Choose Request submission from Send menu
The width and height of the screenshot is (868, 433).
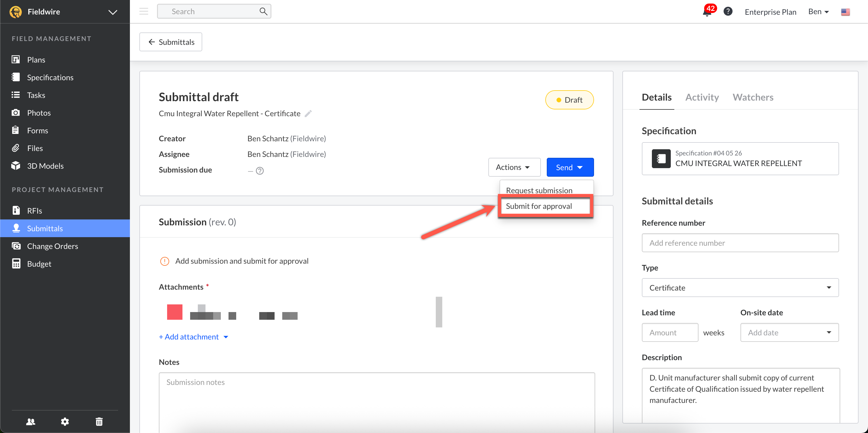(539, 190)
